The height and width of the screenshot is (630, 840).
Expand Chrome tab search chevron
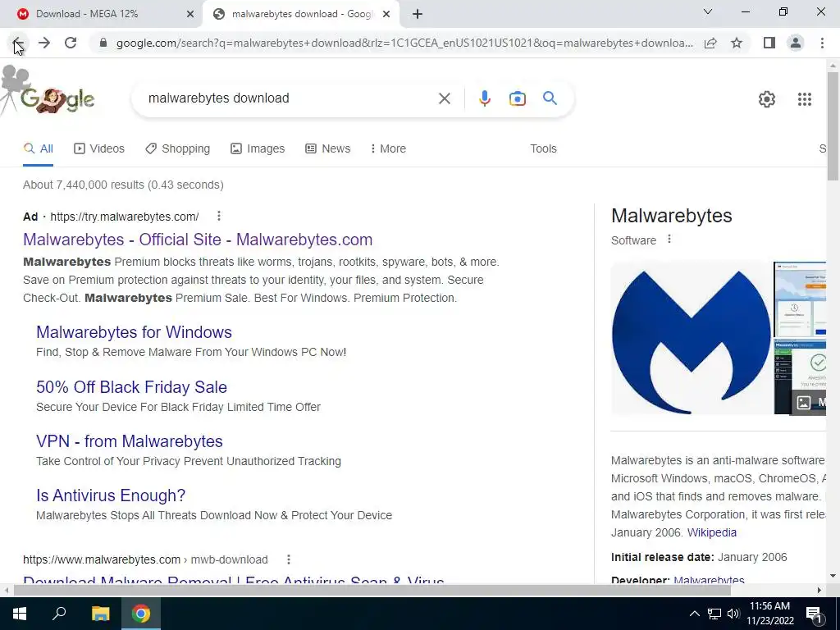708,11
